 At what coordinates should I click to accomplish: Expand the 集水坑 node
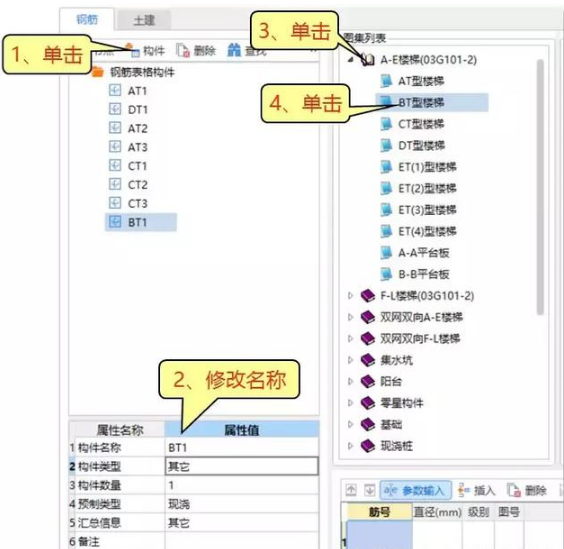(350, 360)
